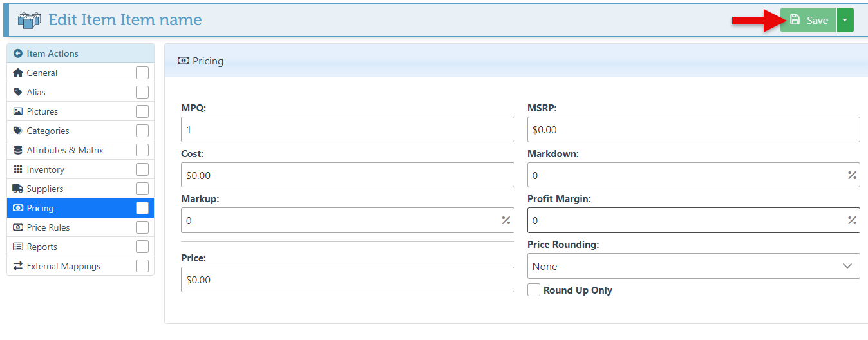Click the truck icon next to Suppliers

coord(18,189)
